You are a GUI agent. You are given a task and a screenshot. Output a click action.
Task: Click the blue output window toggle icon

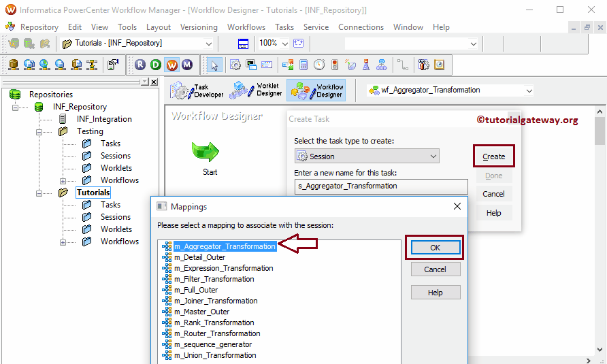pyautogui.click(x=243, y=44)
